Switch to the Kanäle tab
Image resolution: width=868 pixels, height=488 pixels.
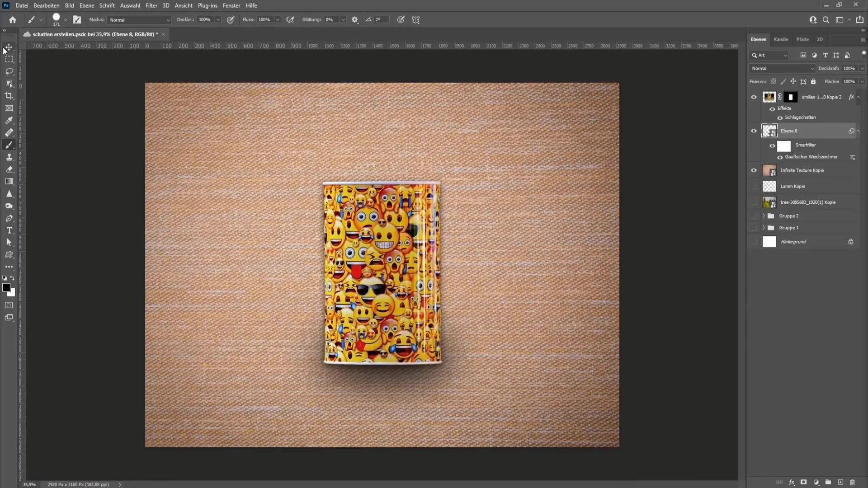point(781,39)
